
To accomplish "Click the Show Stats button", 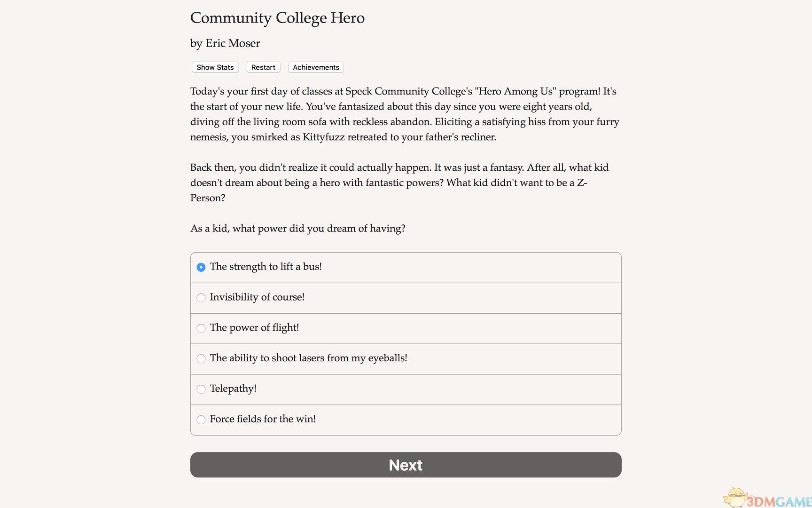I will point(215,67).
